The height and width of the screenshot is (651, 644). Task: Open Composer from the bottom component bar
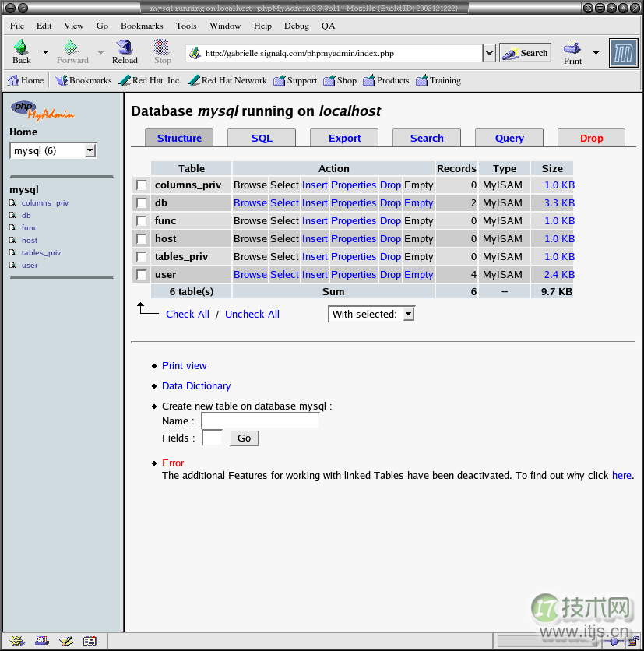click(x=66, y=639)
